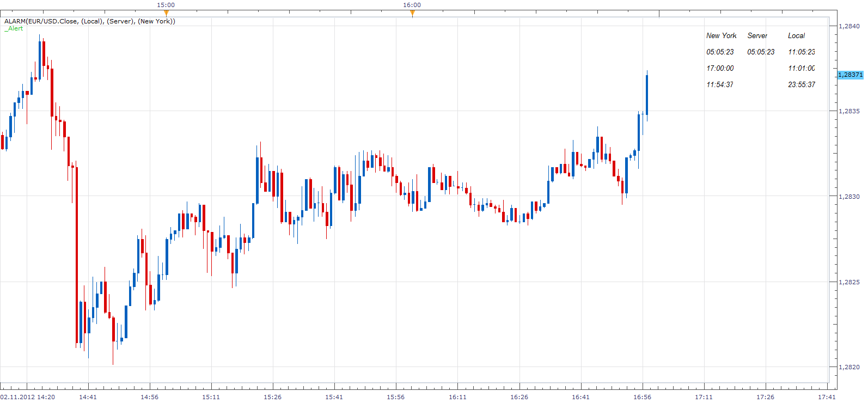Click New York alarm time 17:00:00
Image resolution: width=868 pixels, height=403 pixels.
720,68
